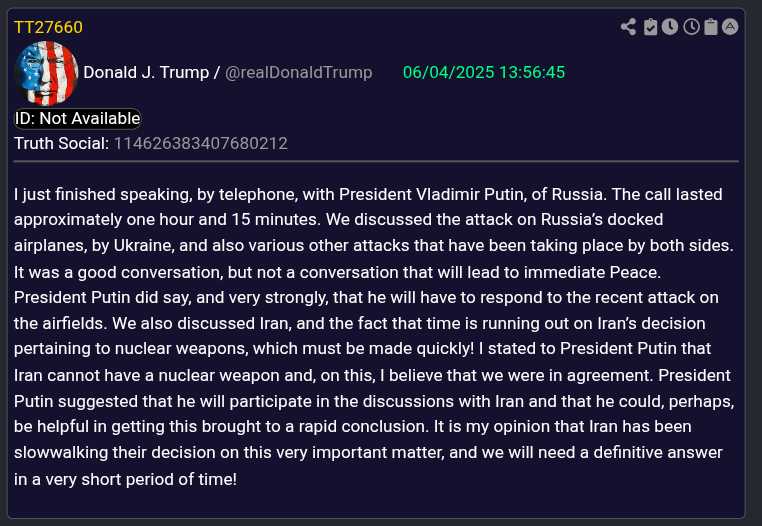Image resolution: width=762 pixels, height=526 pixels.
Task: Click the flag-themed profile avatar
Action: click(x=47, y=73)
